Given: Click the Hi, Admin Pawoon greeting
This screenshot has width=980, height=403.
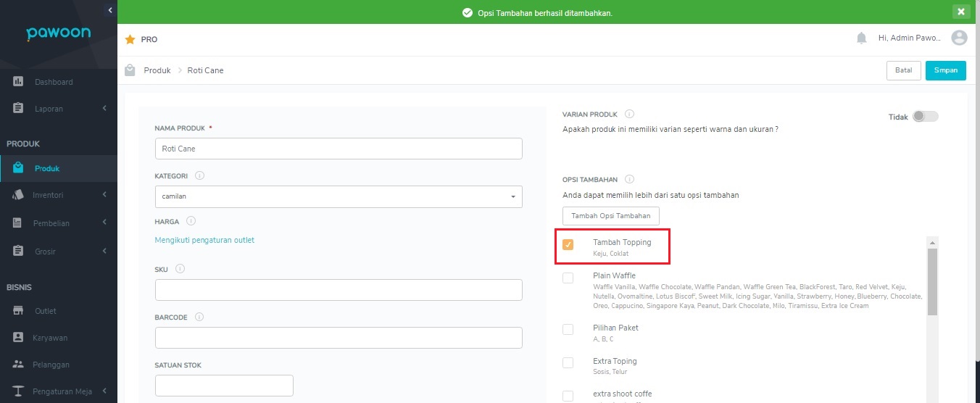Looking at the screenshot, I should coord(910,38).
